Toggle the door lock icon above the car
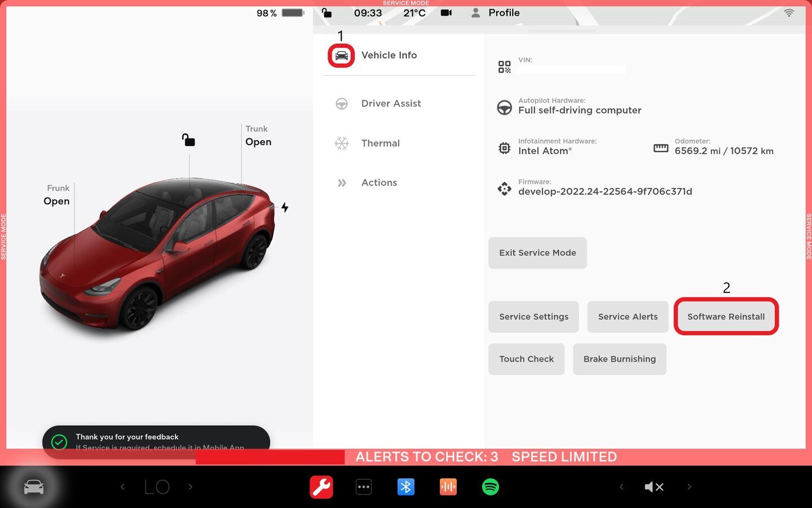 188,139
